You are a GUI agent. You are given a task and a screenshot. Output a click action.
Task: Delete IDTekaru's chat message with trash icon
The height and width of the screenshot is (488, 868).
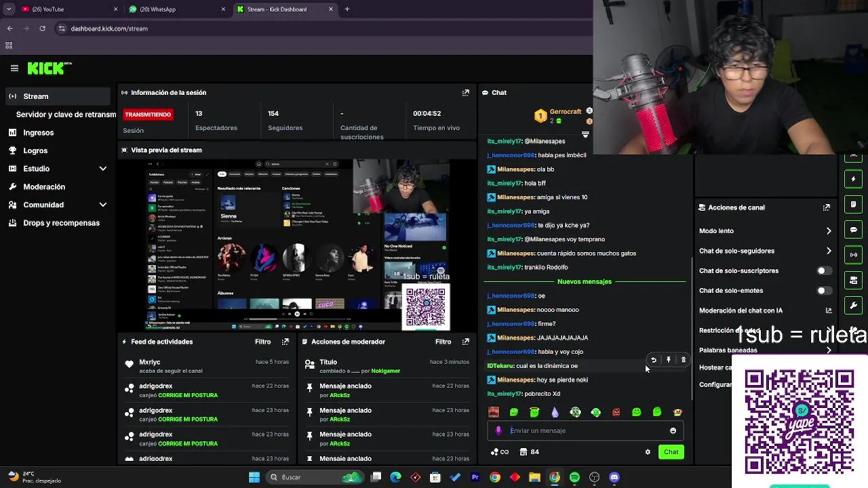point(684,360)
